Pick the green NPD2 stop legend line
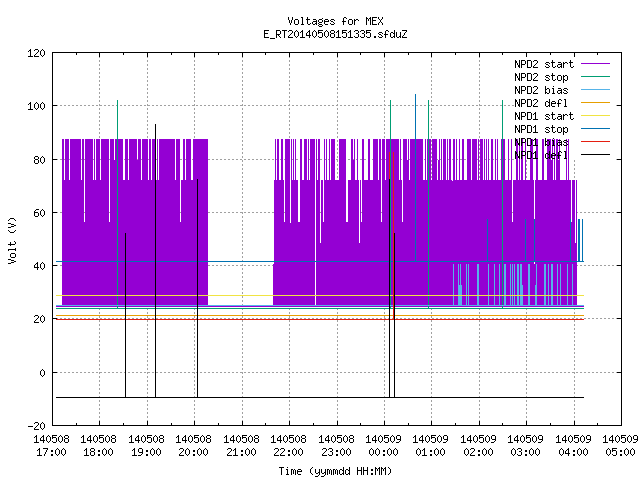640x480 pixels. [x=595, y=76]
